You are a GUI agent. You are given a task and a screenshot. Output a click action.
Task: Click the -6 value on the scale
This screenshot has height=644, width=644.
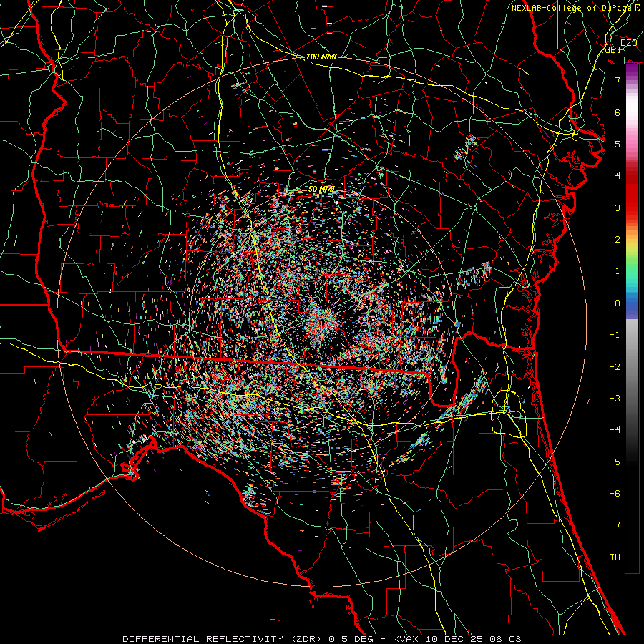[615, 493]
